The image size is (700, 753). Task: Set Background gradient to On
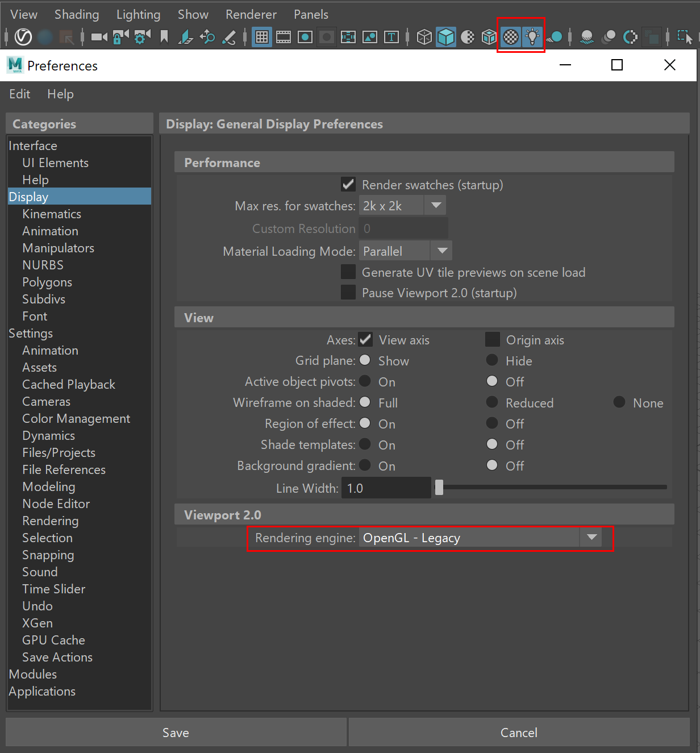click(365, 465)
